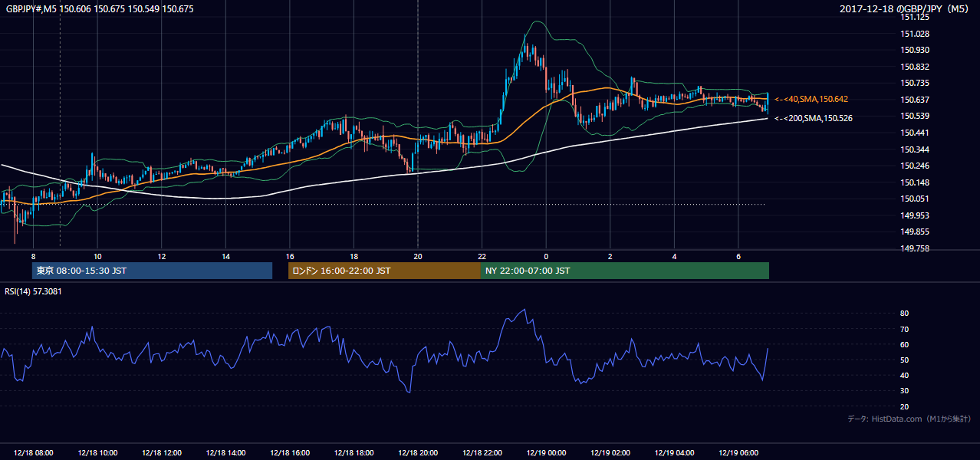This screenshot has height=460, width=980.
Task: Select price axis value 150.735
Action: [915, 83]
